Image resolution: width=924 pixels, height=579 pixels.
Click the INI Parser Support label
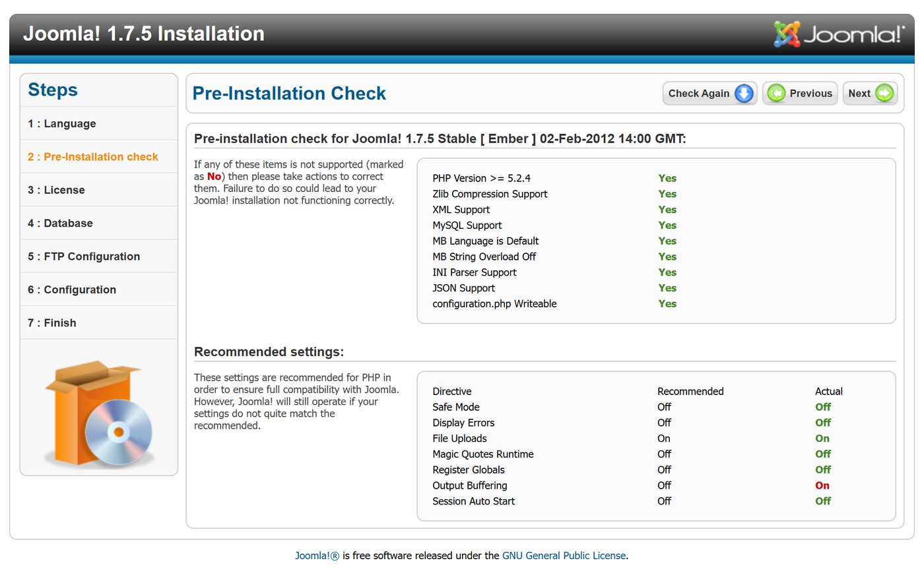click(x=475, y=272)
